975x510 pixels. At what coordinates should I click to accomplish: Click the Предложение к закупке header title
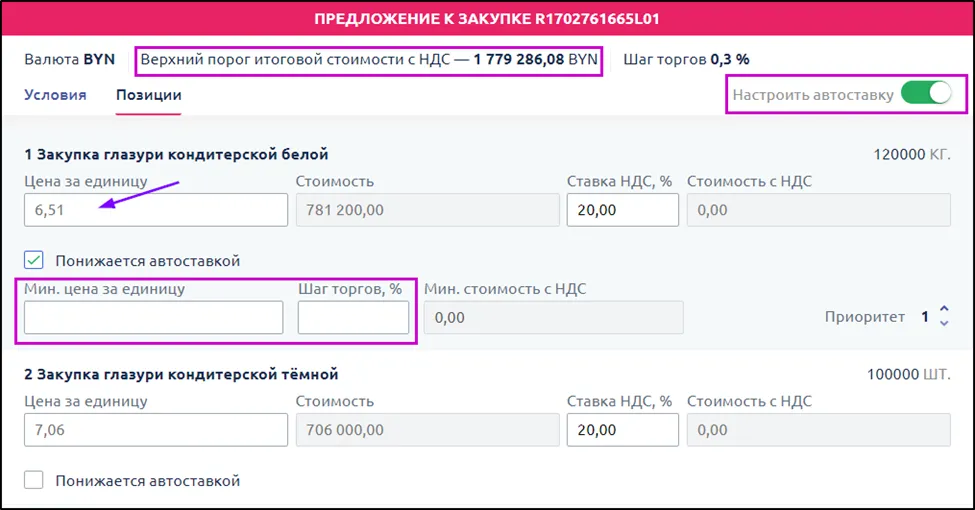point(487,19)
